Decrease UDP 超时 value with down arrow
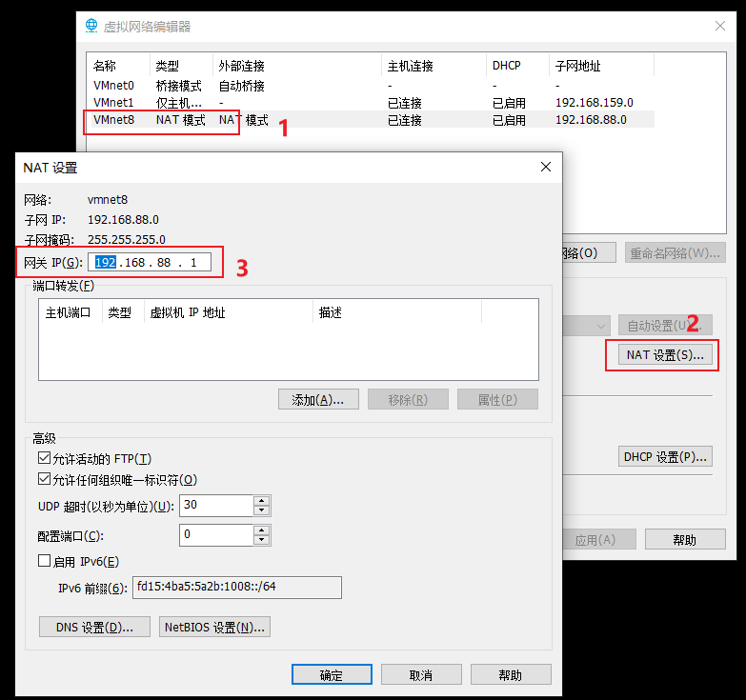Viewport: 746px width, 700px height. pos(262,510)
